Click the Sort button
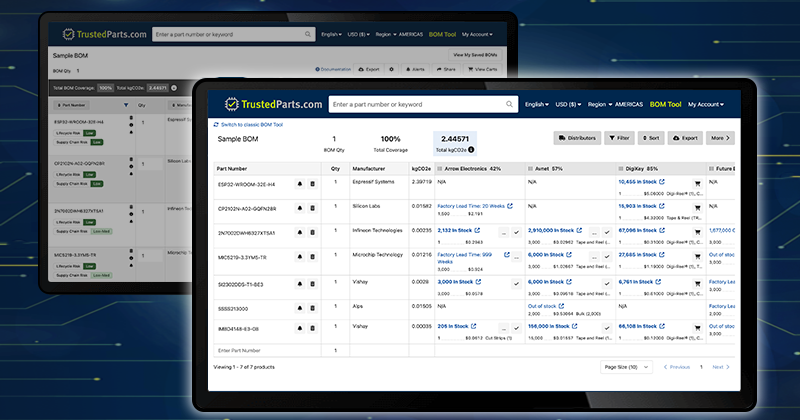This screenshot has height=420, width=800. click(651, 138)
